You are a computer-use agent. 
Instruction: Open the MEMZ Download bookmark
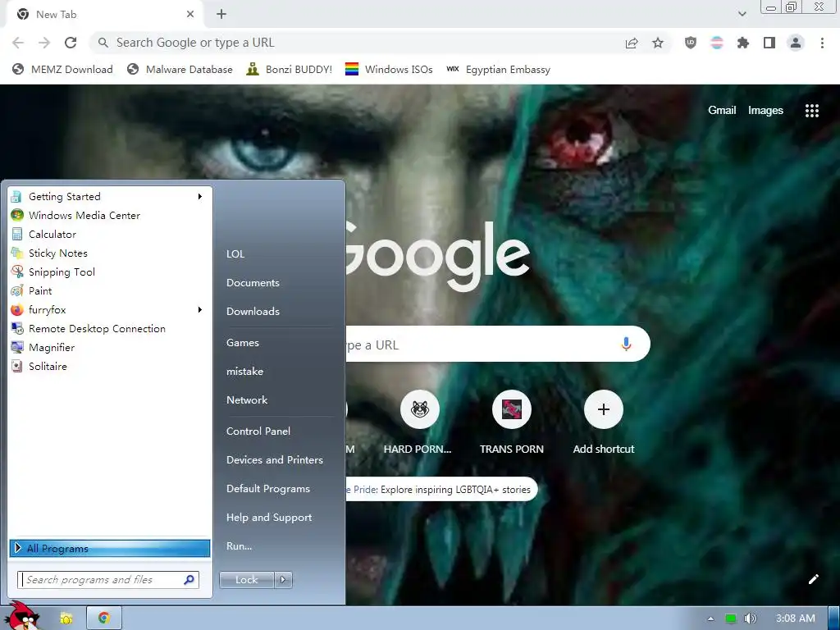(x=62, y=70)
